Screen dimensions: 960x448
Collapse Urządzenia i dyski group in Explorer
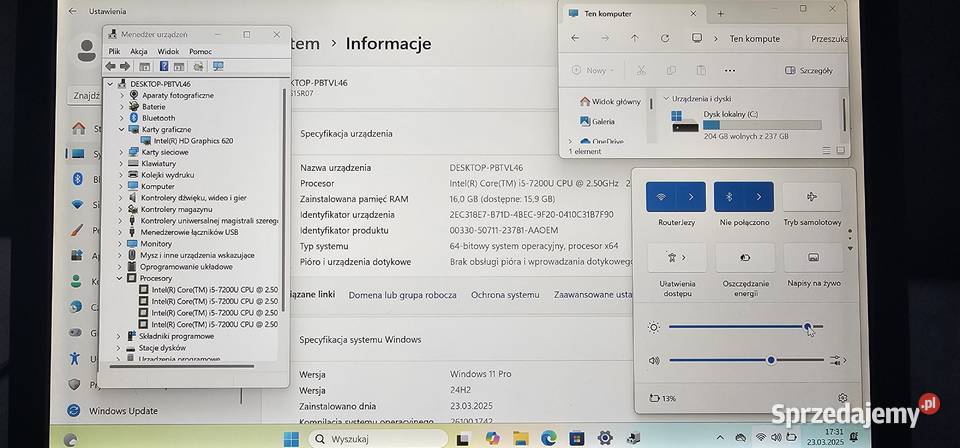click(666, 99)
